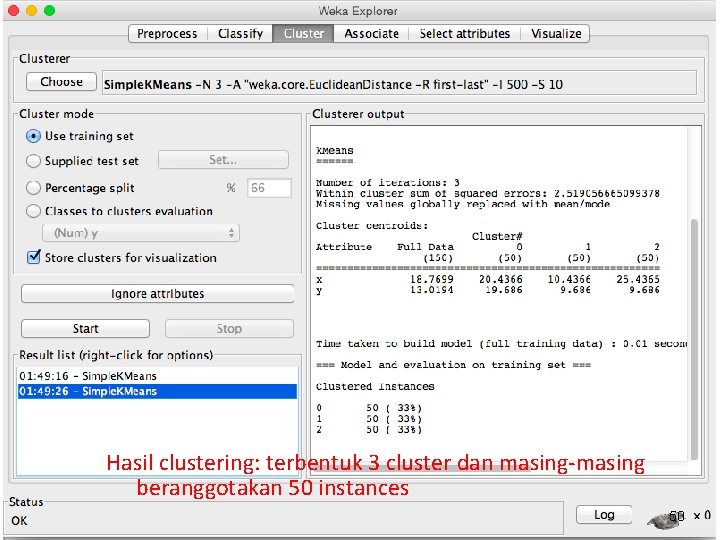Click the clusterer output vertical scrollbar
The height and width of the screenshot is (540, 720).
(694, 339)
